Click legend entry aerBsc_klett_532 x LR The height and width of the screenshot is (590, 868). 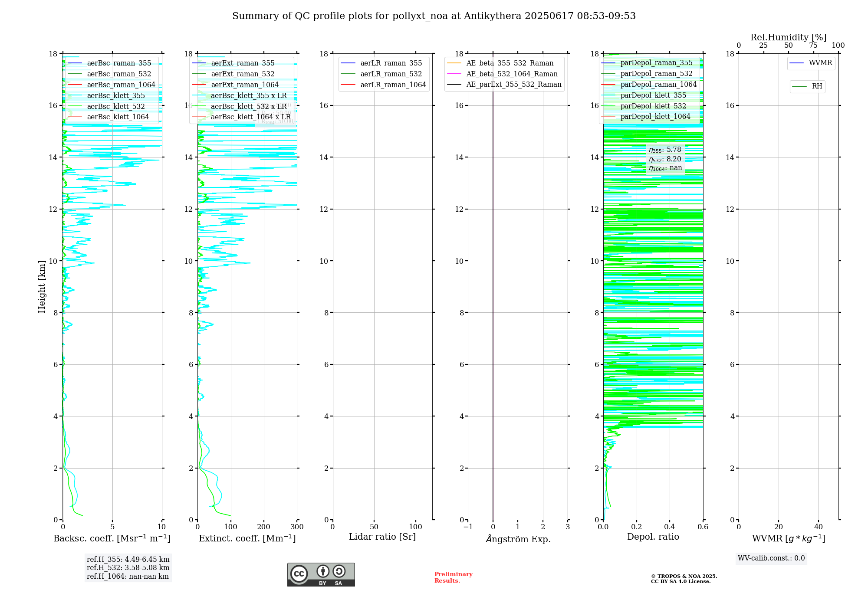click(239, 107)
